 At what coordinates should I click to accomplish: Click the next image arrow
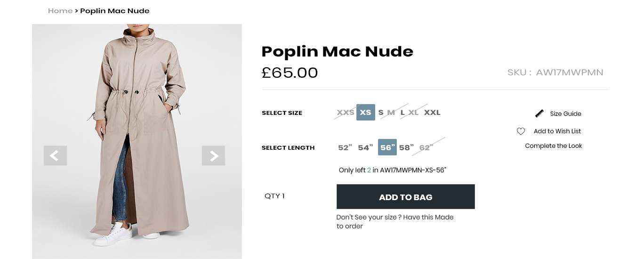(x=213, y=155)
